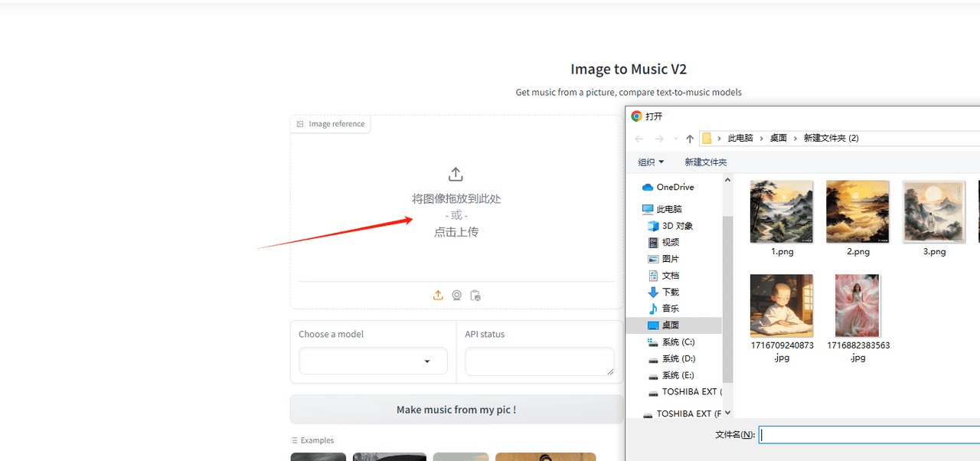
Task: Go back in the file dialog
Action: pyautogui.click(x=639, y=139)
